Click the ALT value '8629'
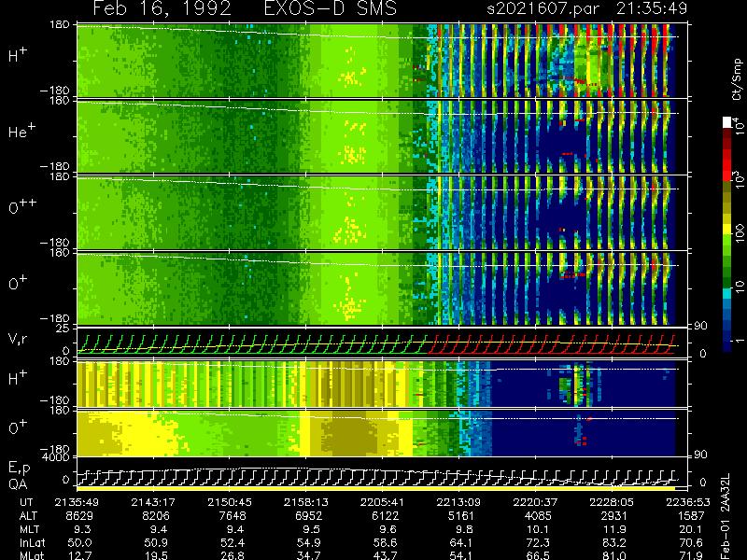The height and width of the screenshot is (560, 747). [x=79, y=516]
